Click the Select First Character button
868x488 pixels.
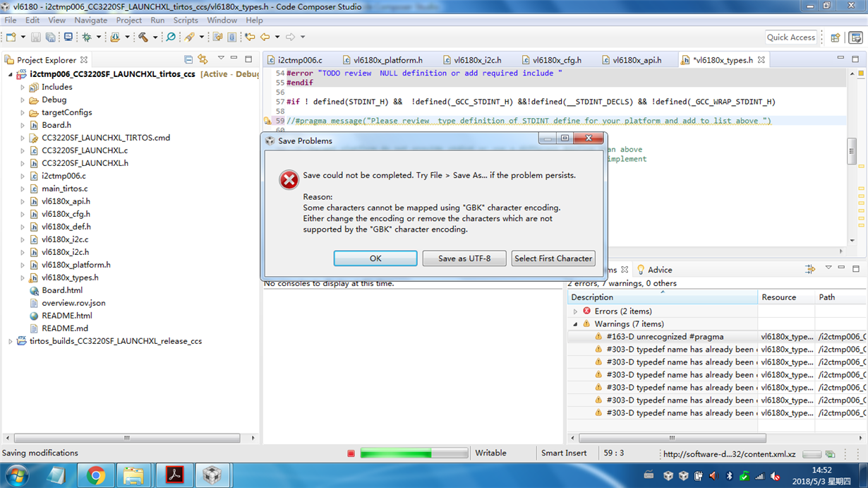[553, 258]
